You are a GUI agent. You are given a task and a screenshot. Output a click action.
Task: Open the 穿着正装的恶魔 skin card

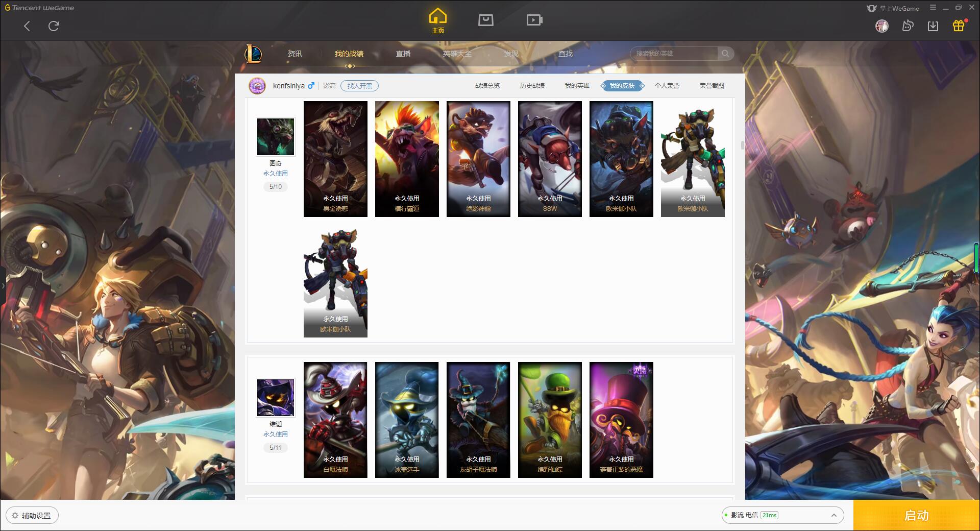click(621, 420)
